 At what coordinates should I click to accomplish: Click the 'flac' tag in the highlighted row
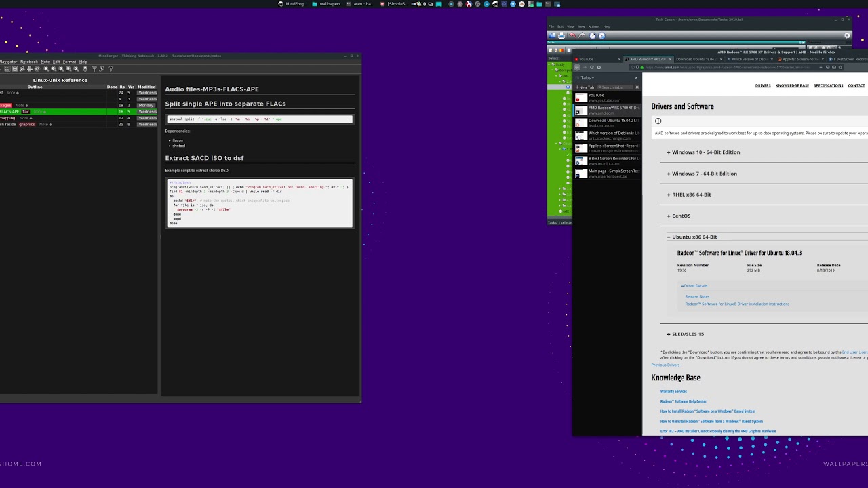[x=26, y=111]
